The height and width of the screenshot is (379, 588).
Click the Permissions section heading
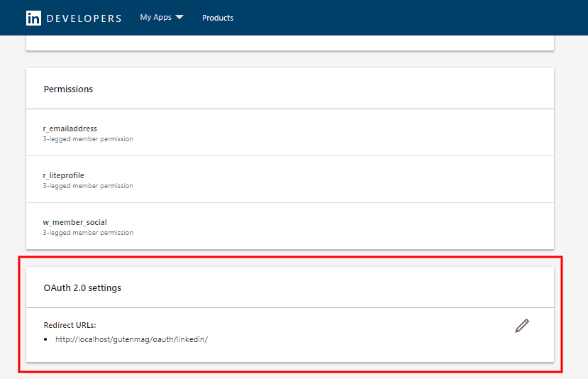point(68,89)
